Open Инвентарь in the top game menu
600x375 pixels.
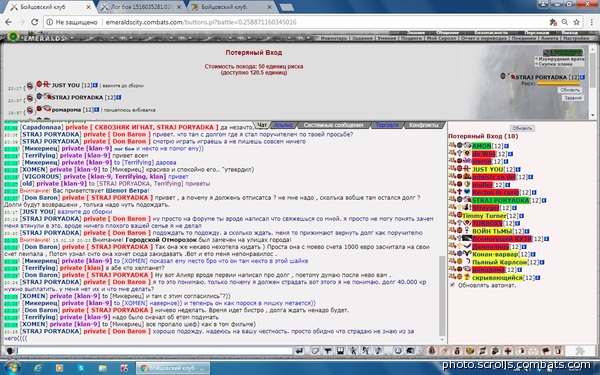[334, 38]
